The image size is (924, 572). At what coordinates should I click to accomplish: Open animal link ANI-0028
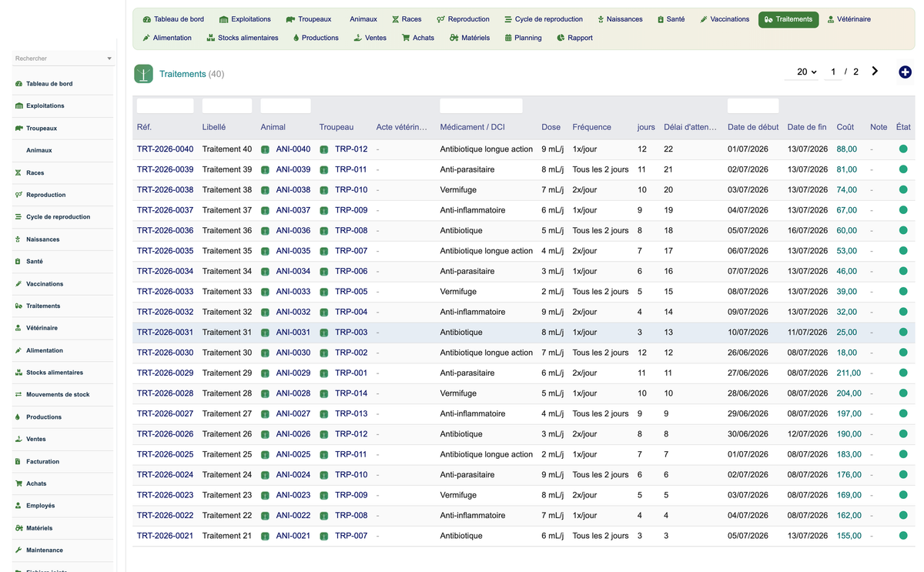(x=293, y=393)
